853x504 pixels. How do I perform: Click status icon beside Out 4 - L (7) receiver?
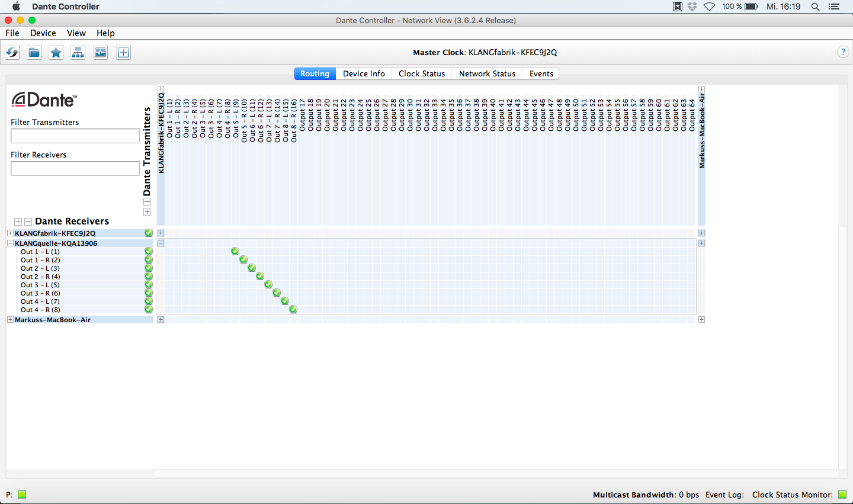tap(149, 301)
